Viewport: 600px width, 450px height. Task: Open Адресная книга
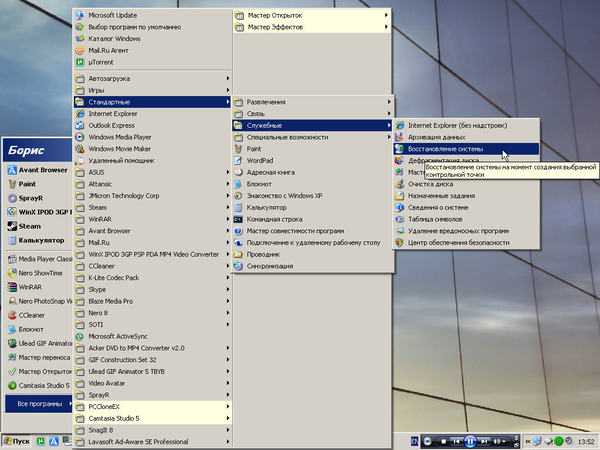(313, 172)
